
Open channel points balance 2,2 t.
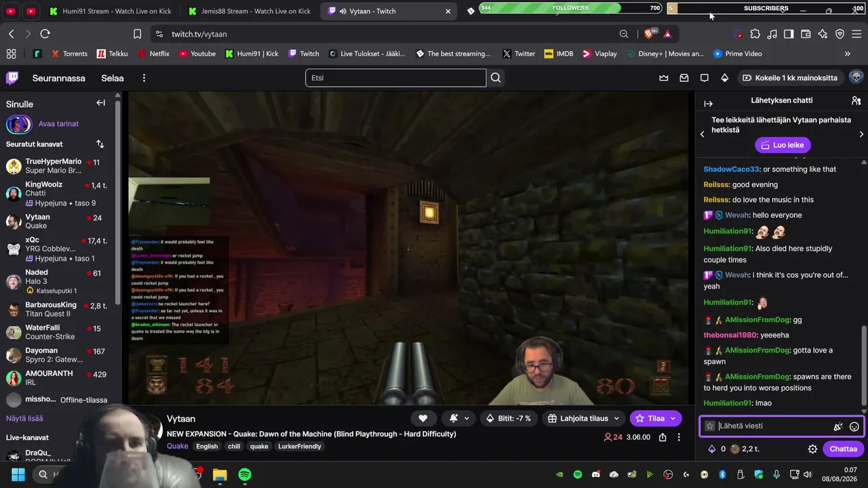click(x=745, y=449)
